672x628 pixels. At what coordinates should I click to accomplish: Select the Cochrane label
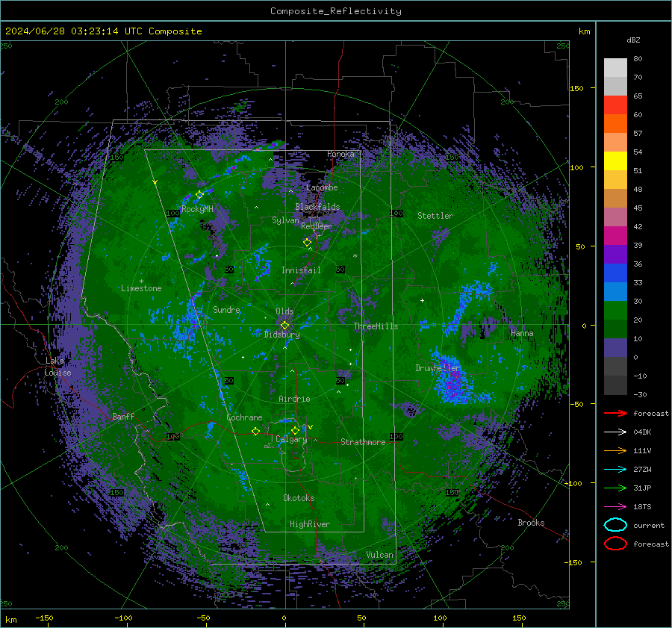click(244, 417)
